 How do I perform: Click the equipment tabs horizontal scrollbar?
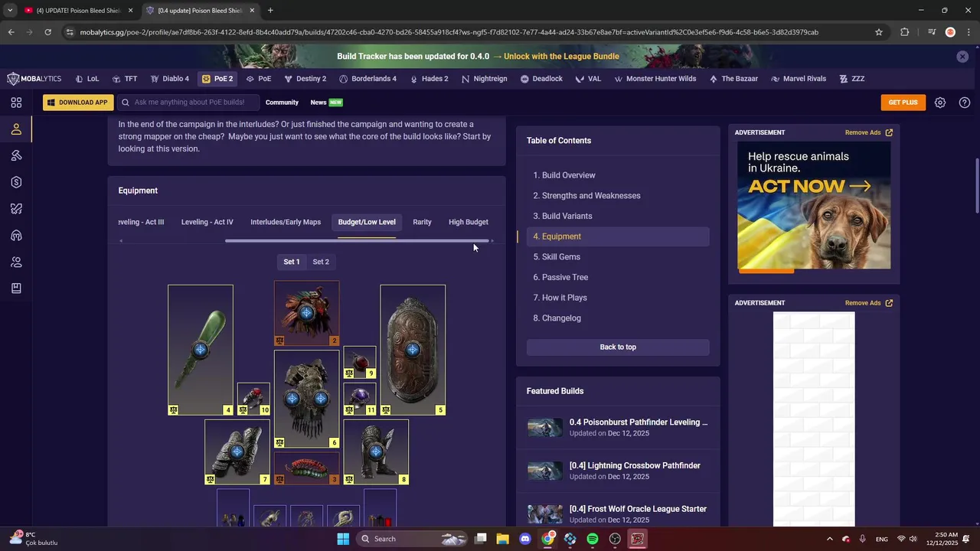[x=357, y=241]
